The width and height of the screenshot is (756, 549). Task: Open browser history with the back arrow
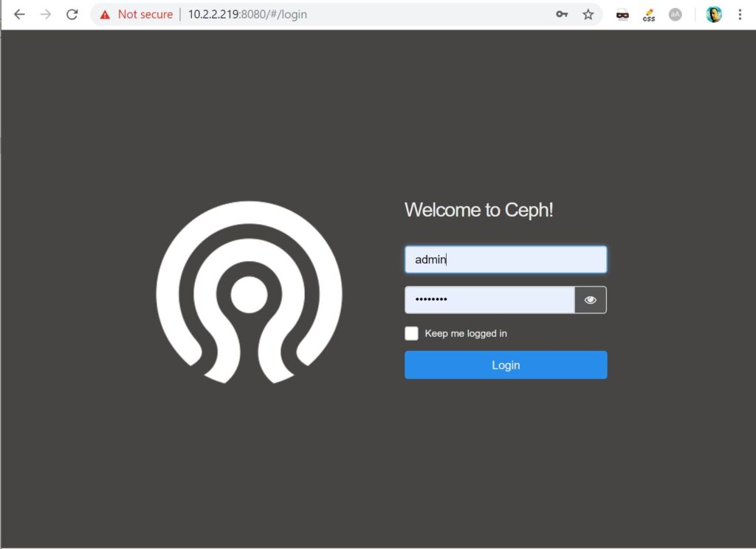(19, 13)
